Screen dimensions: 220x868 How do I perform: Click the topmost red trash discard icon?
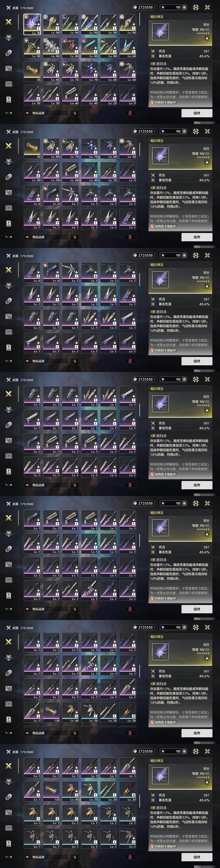coord(130,113)
